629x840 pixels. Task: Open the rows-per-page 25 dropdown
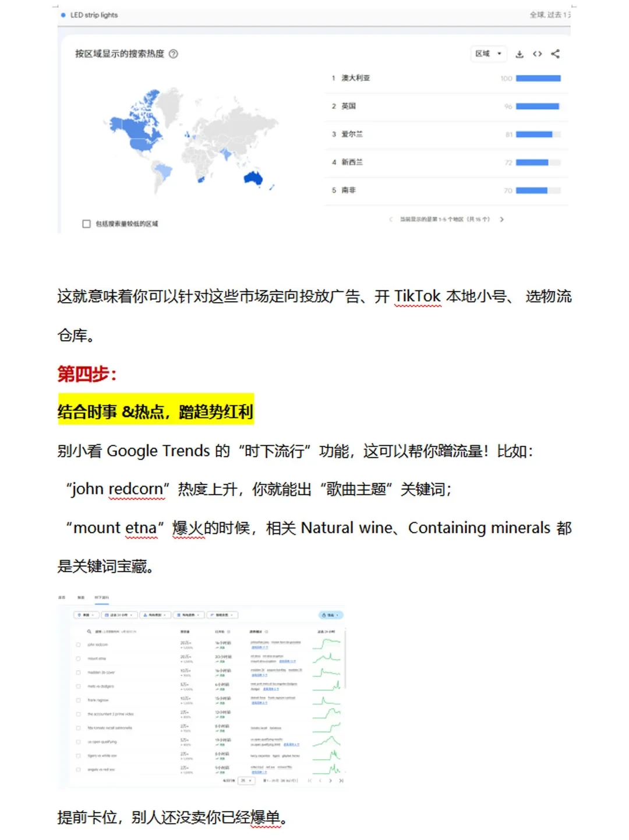pyautogui.click(x=247, y=781)
